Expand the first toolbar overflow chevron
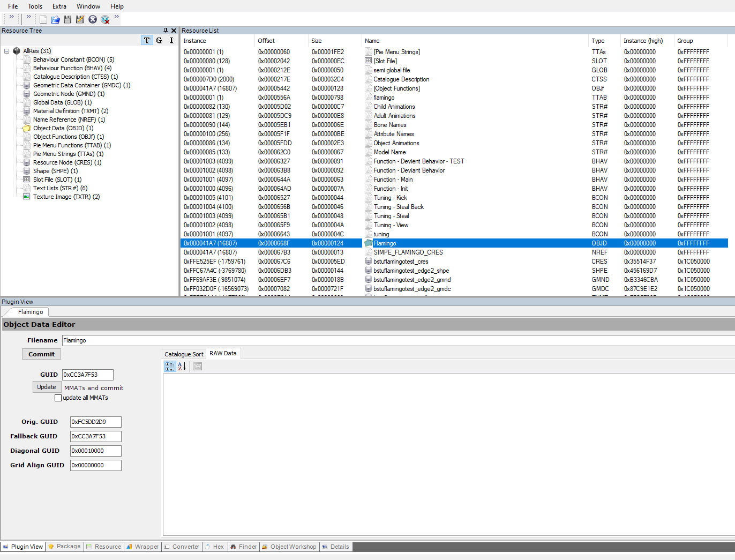Screen dimensions: 735x560 tap(12, 17)
